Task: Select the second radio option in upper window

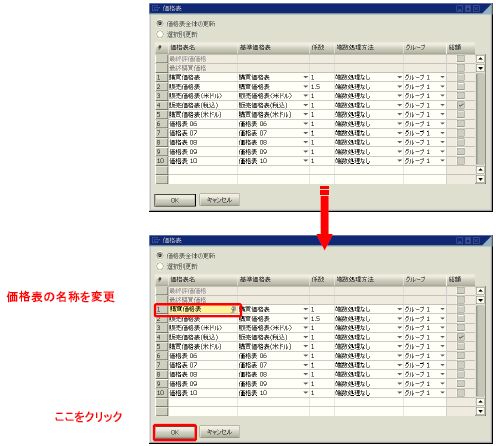Action: pos(160,34)
